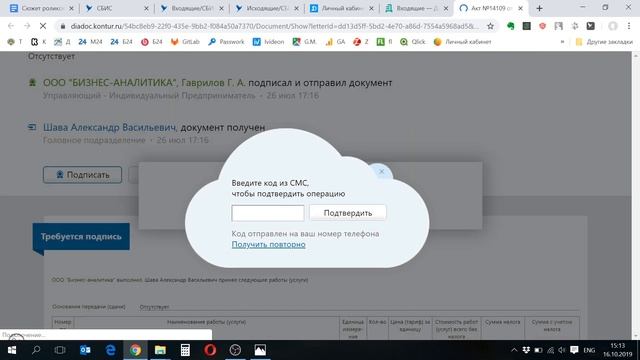Open Photos app from taskbar
This screenshot has height=360, width=640.
tap(260, 350)
